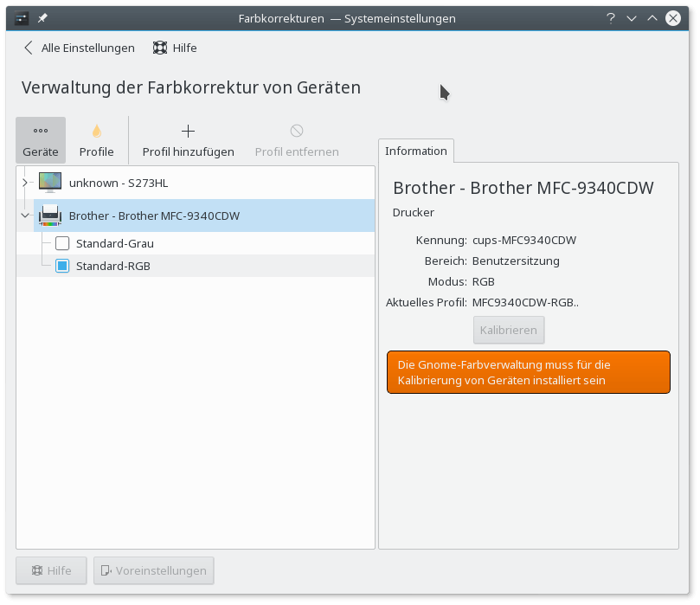
Task: Select the Standard-RGB profile row
Action: [196, 266]
